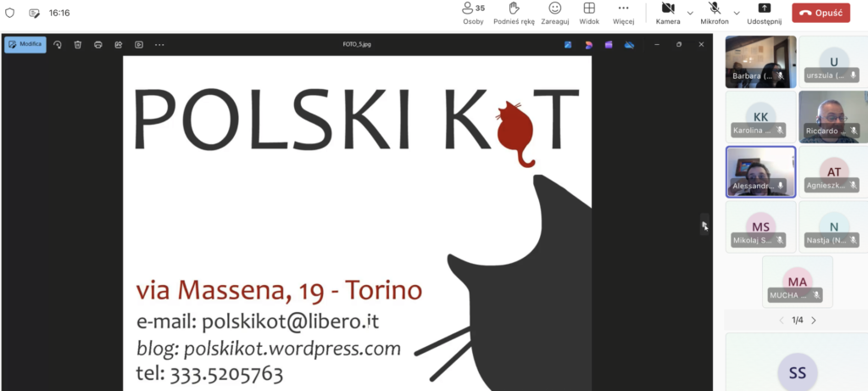Open the meeting notes icon beside the timer
Screen dimensions: 868x391
click(x=34, y=13)
